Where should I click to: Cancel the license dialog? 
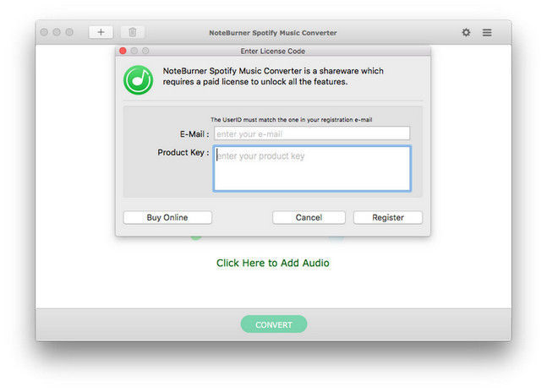pyautogui.click(x=309, y=217)
